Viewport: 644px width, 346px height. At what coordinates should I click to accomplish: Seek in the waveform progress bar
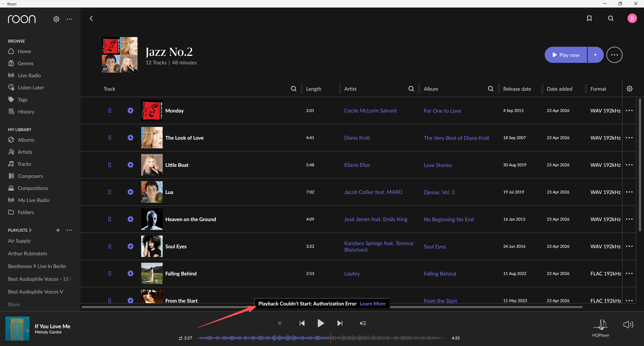[322, 338]
